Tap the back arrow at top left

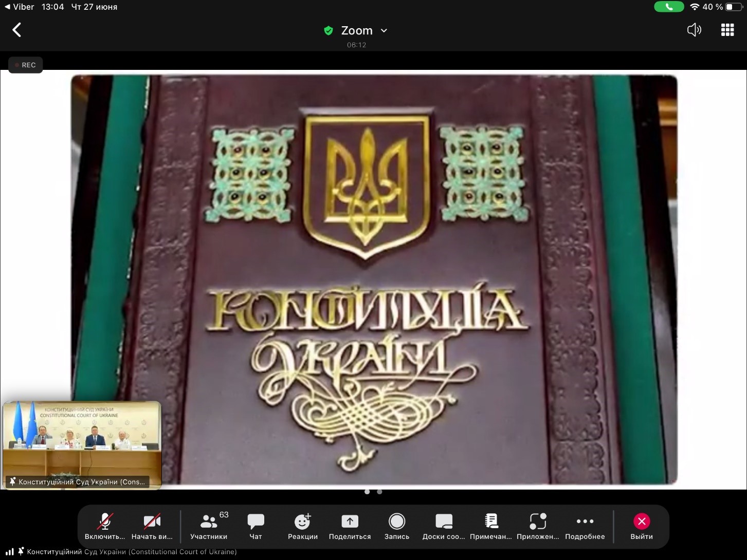pos(16,30)
